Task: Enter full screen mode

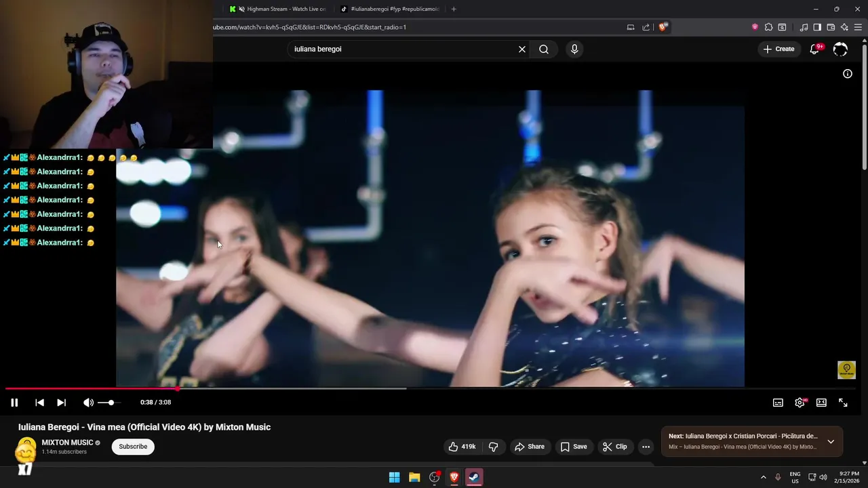Action: pos(843,403)
